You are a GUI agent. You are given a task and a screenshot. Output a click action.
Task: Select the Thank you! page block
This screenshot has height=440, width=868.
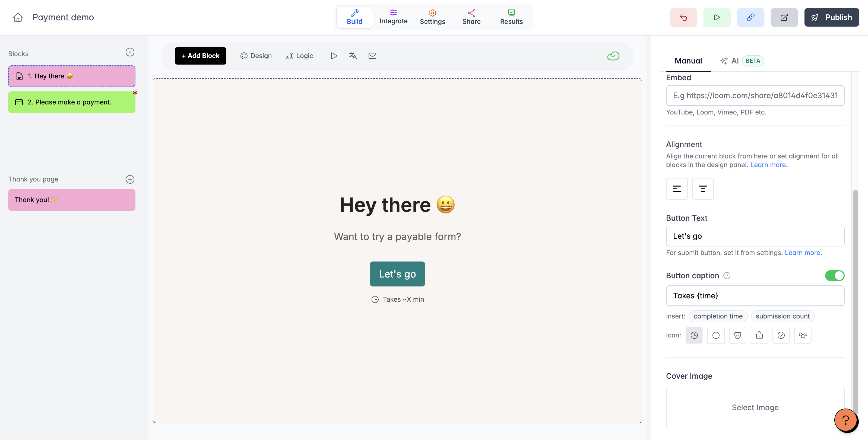[x=72, y=200]
